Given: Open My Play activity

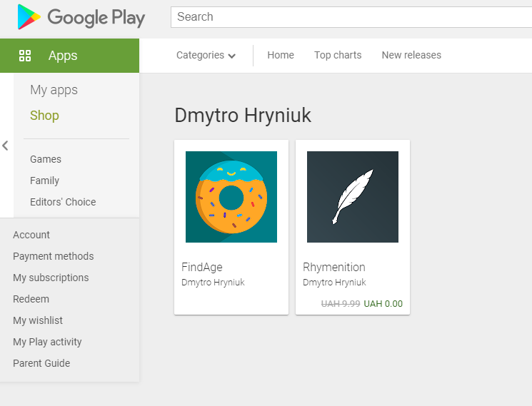Looking at the screenshot, I should click(x=47, y=342).
